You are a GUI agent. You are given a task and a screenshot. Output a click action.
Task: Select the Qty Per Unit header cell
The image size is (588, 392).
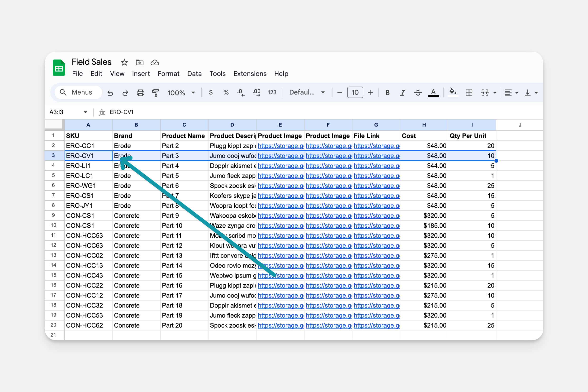click(472, 136)
